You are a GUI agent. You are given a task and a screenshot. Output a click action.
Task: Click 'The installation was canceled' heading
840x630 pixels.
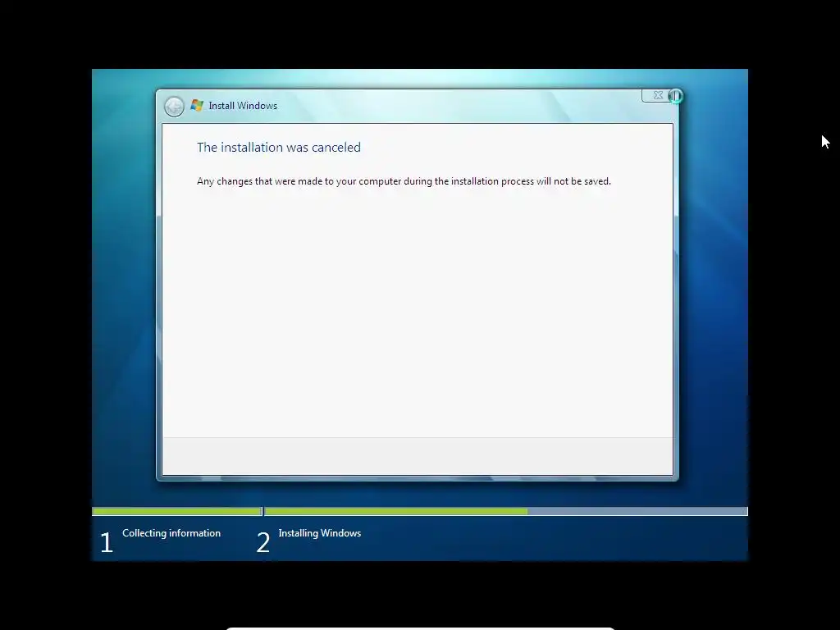coord(279,148)
